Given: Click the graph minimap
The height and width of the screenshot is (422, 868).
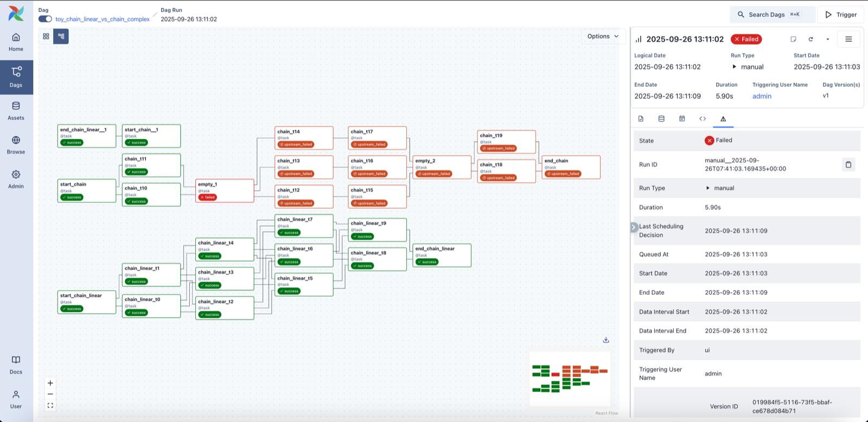Looking at the screenshot, I should tap(570, 379).
